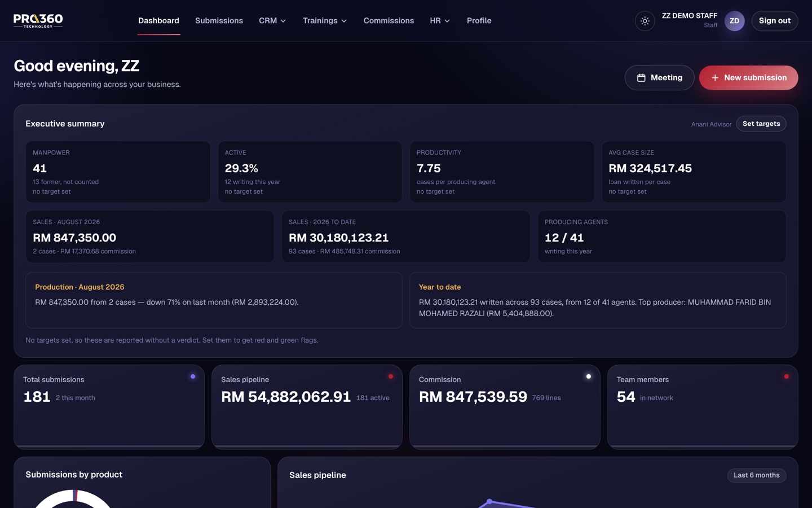Click the plus icon on New submission
Screen dimensions: 812x508
tap(715, 78)
